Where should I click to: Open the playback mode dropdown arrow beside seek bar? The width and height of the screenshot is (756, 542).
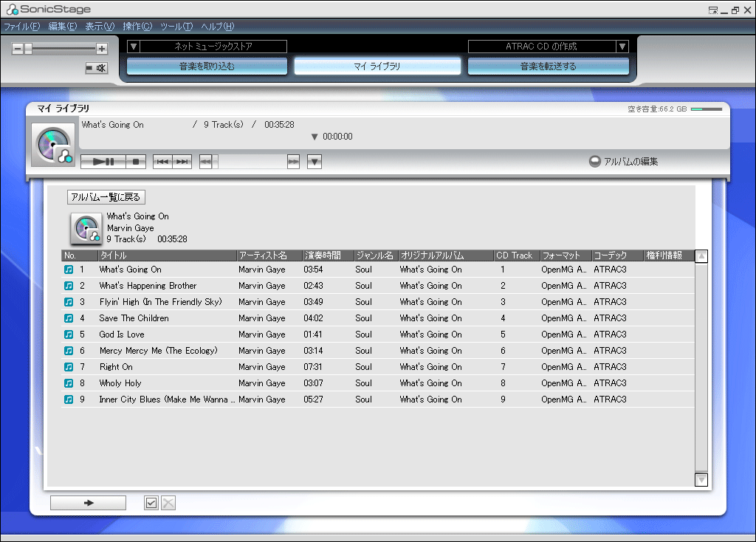(x=315, y=162)
